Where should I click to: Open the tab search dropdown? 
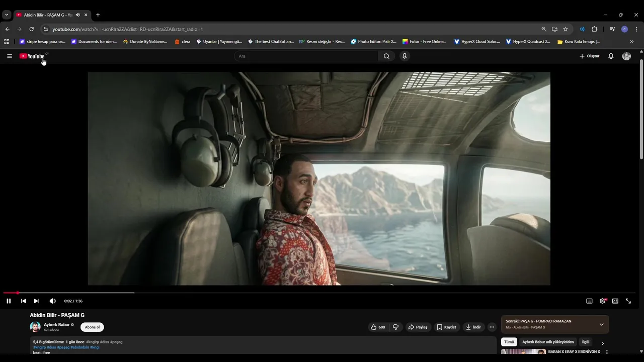point(7,15)
